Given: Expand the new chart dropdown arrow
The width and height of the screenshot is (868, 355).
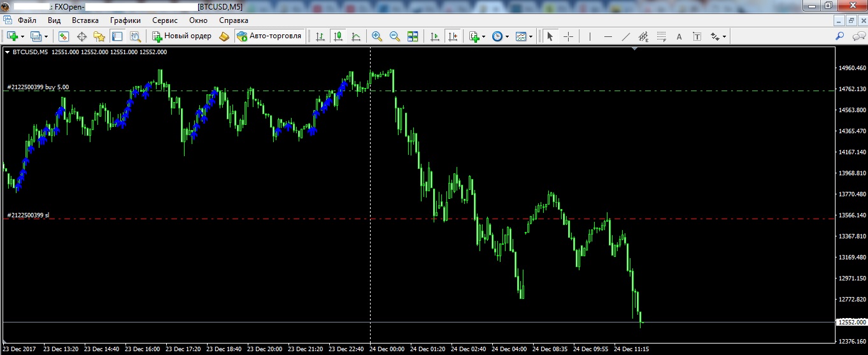Looking at the screenshot, I should pos(23,36).
